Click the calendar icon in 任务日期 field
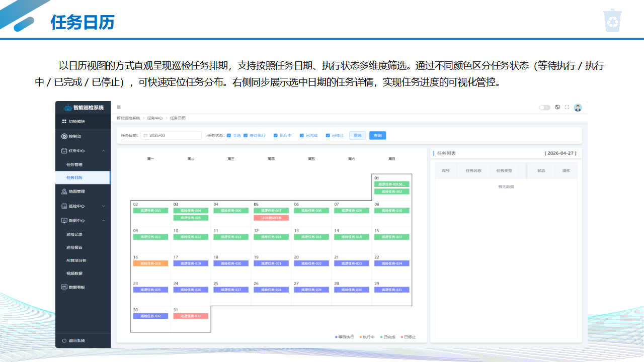 coord(145,135)
